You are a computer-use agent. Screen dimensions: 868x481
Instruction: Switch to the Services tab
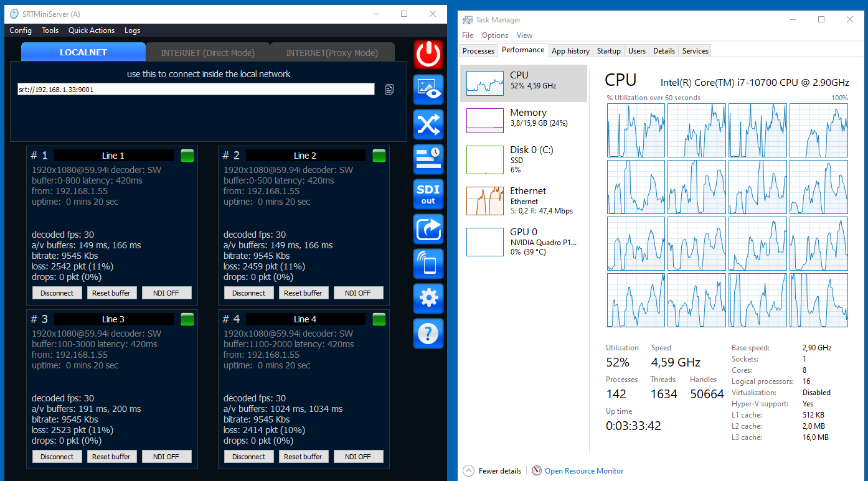[696, 51]
